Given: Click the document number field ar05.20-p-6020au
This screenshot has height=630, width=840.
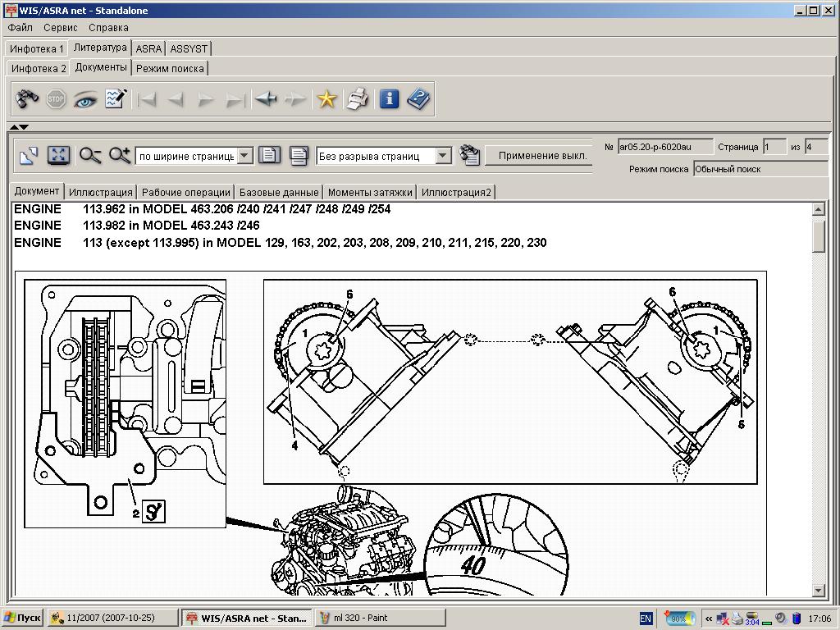Looking at the screenshot, I should pos(664,147).
